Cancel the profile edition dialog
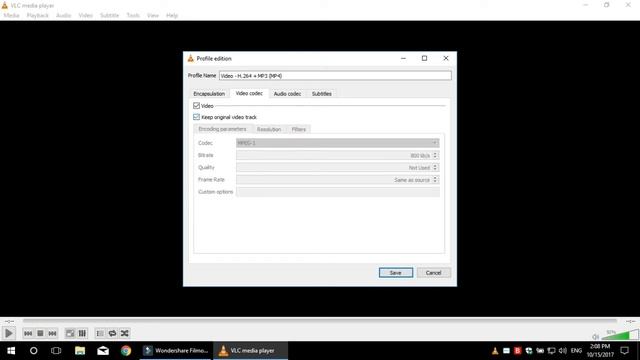The width and height of the screenshot is (640, 360). tap(433, 273)
